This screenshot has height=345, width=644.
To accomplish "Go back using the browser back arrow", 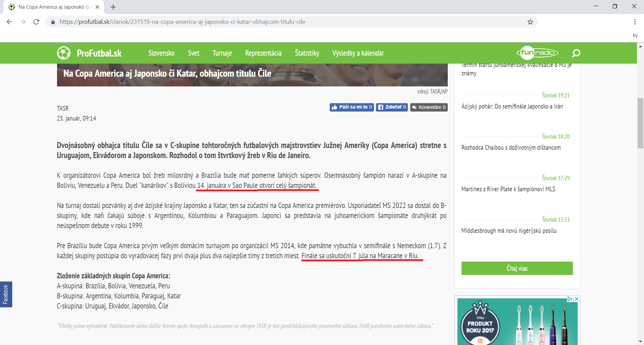I will (9, 22).
